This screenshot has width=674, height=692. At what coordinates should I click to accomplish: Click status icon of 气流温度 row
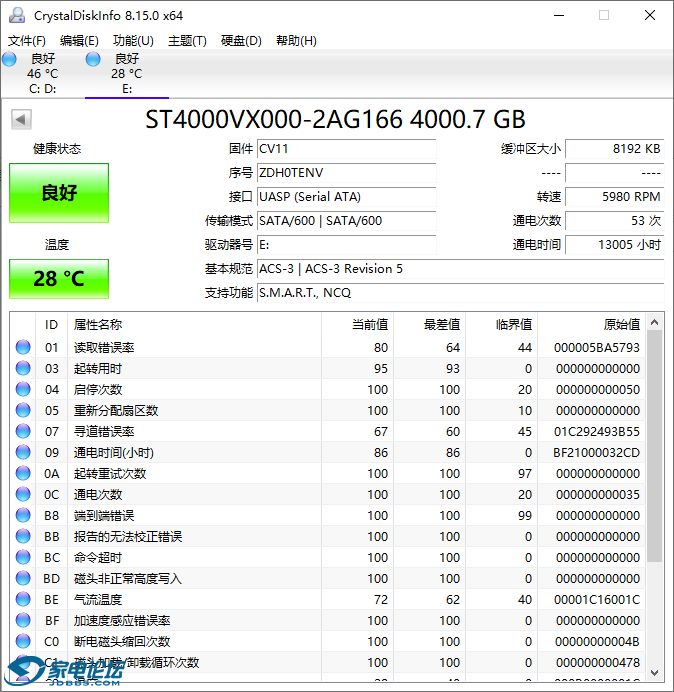coord(23,599)
